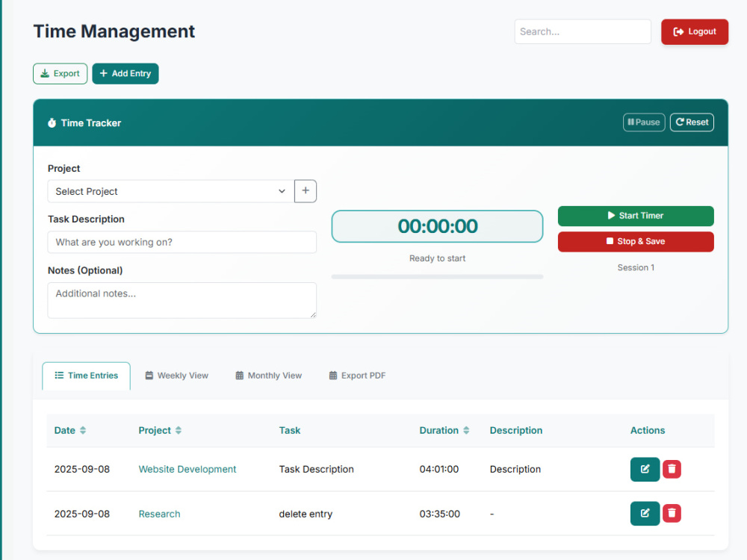This screenshot has height=560, width=747.
Task: Start the timer
Action: (636, 216)
